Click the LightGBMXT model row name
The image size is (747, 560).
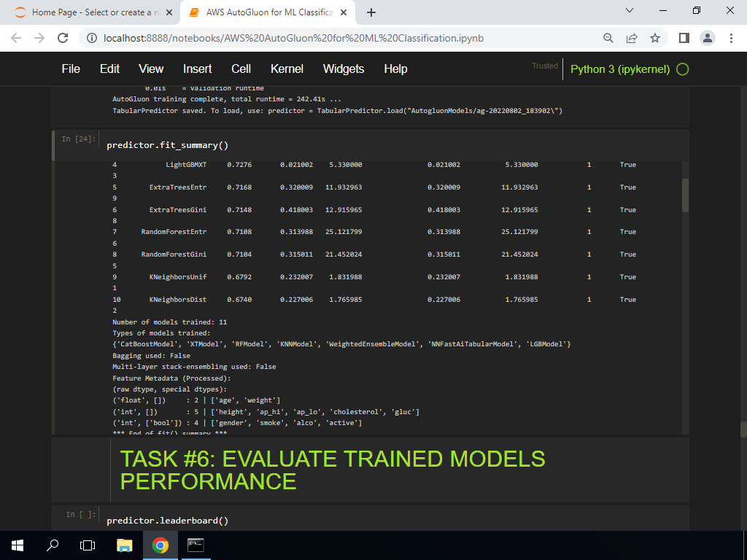tap(186, 165)
